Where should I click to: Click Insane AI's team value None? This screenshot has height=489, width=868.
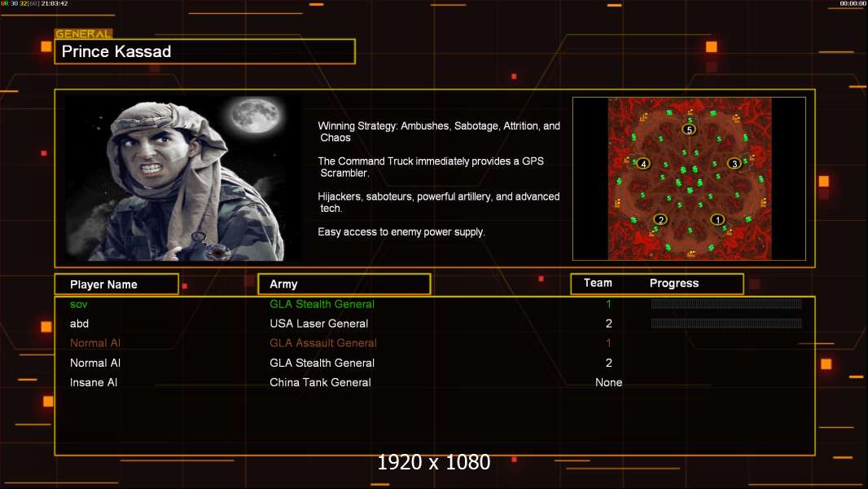pyautogui.click(x=608, y=382)
